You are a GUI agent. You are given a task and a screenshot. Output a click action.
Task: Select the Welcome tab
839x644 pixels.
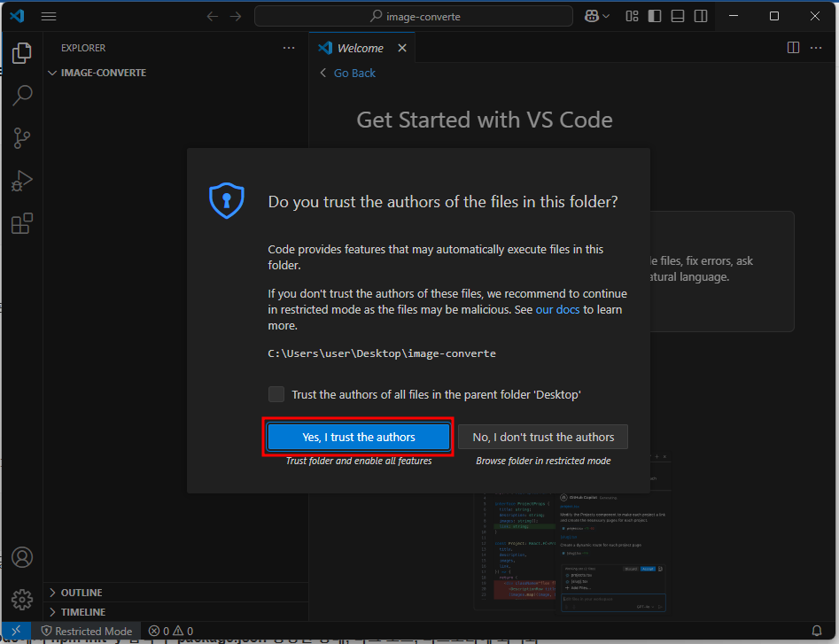point(361,48)
